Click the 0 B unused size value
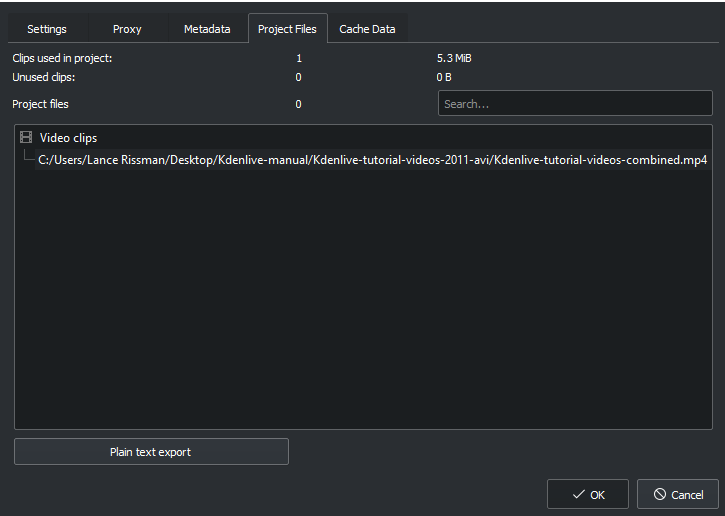 tap(444, 77)
